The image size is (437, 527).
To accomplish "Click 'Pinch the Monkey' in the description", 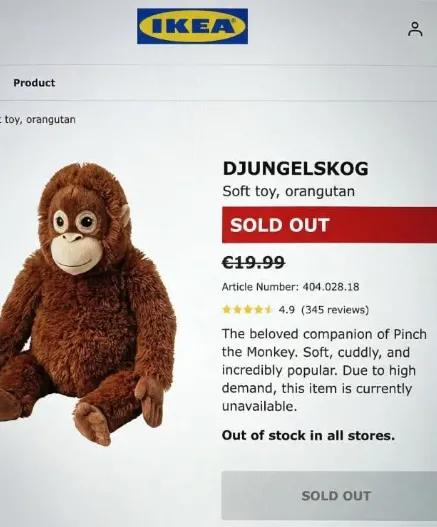I will click(x=408, y=334).
